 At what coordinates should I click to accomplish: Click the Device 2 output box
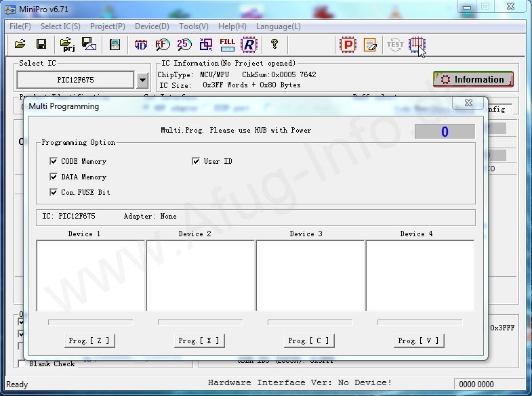(x=201, y=276)
